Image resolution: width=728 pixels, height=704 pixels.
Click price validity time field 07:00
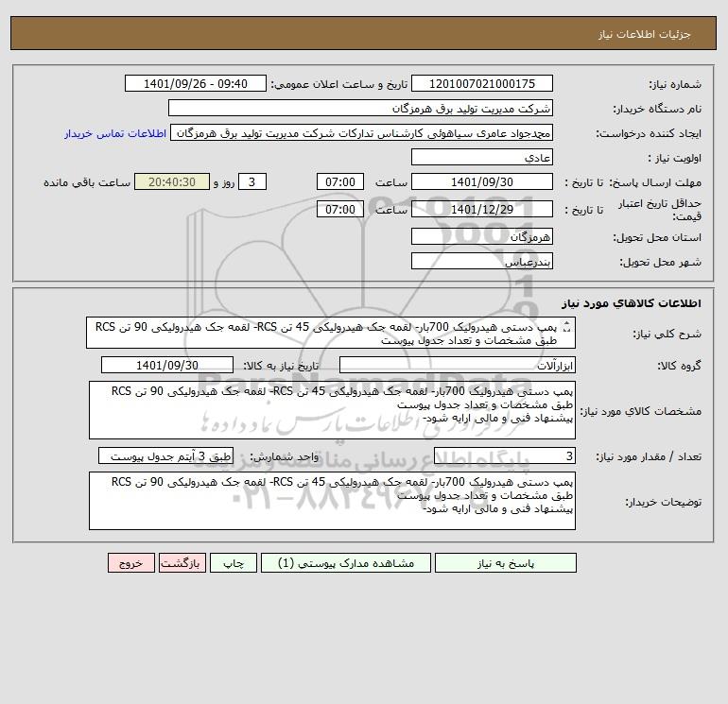pyautogui.click(x=340, y=209)
